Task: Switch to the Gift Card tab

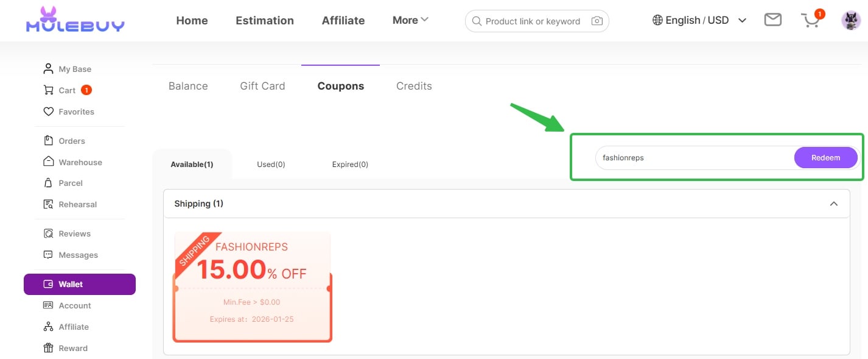Action: pos(262,86)
